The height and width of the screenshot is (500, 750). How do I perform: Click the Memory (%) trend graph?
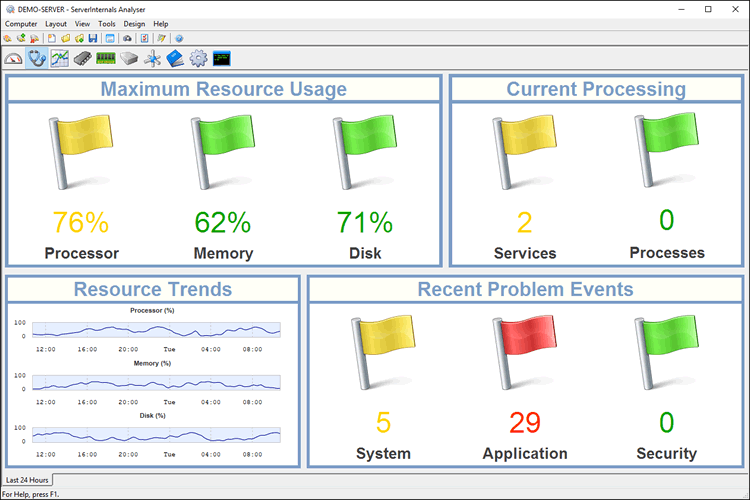155,382
